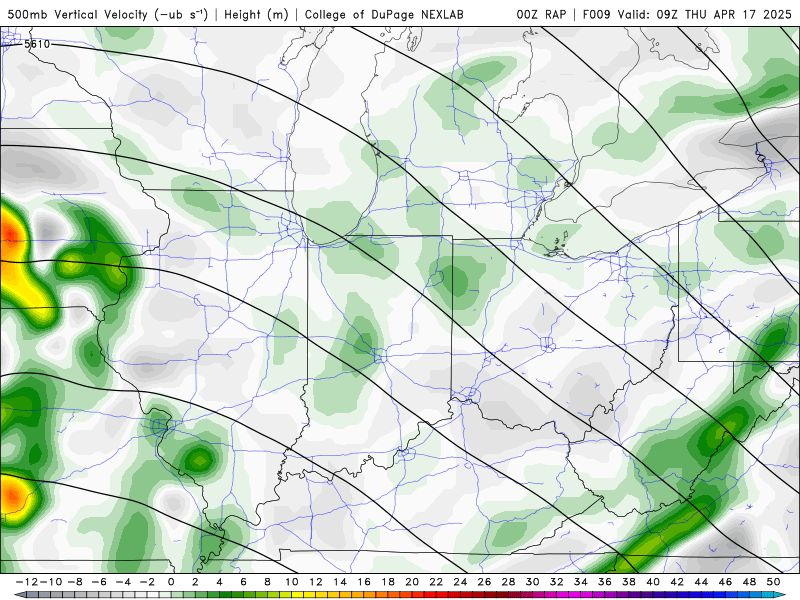Click the "5610" height contour label
The width and height of the screenshot is (800, 600).
37,44
